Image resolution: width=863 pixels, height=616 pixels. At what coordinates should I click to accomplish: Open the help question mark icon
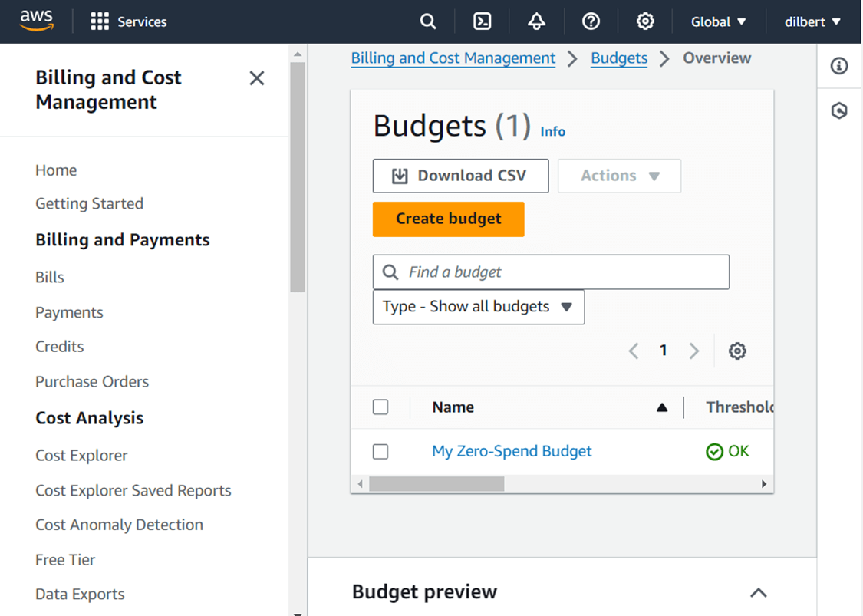pos(591,21)
